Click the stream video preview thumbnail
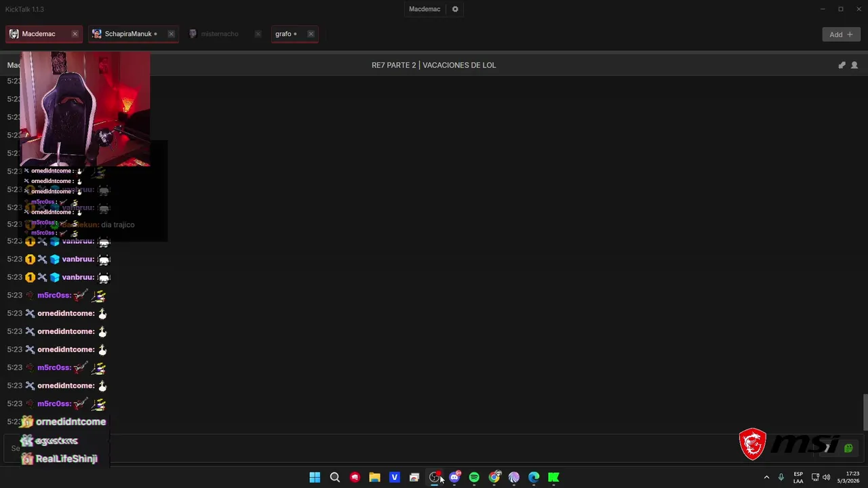 (x=85, y=109)
